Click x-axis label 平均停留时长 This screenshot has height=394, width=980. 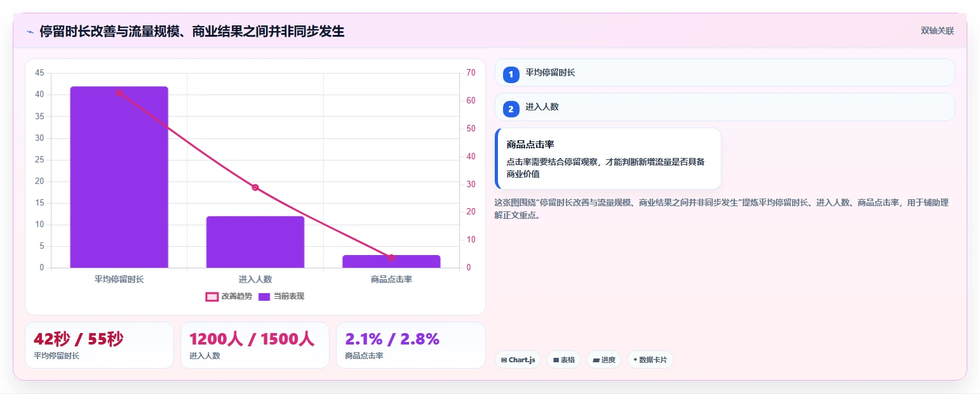119,279
